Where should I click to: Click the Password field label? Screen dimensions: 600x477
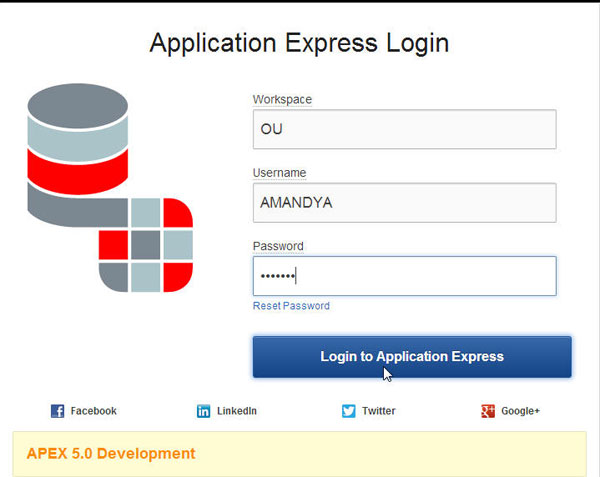pyautogui.click(x=278, y=246)
